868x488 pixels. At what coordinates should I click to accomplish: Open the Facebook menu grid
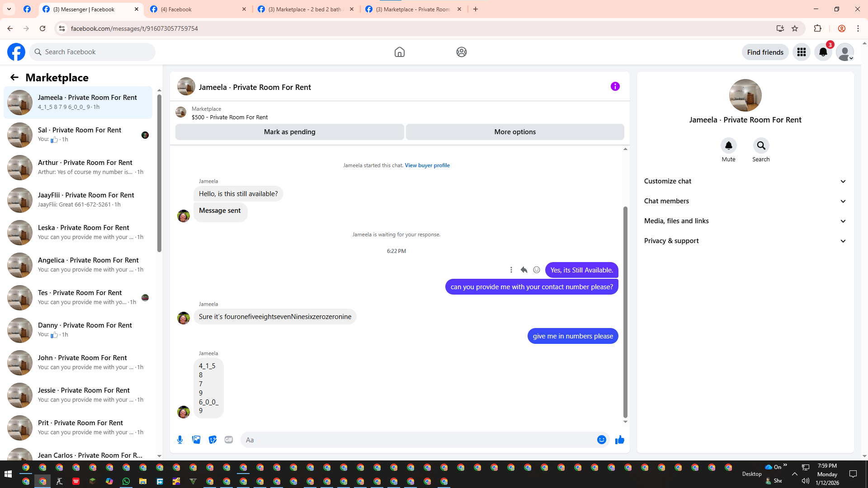[801, 52]
